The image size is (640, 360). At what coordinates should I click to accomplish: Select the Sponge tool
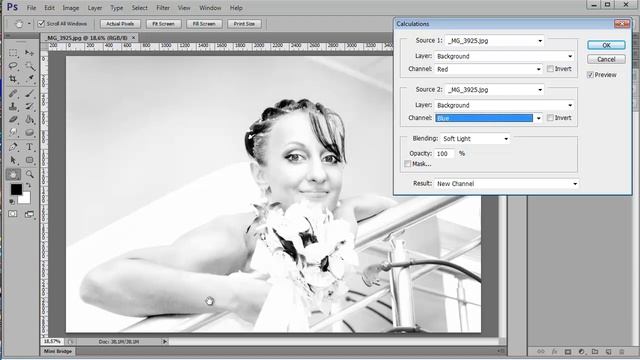[29, 133]
